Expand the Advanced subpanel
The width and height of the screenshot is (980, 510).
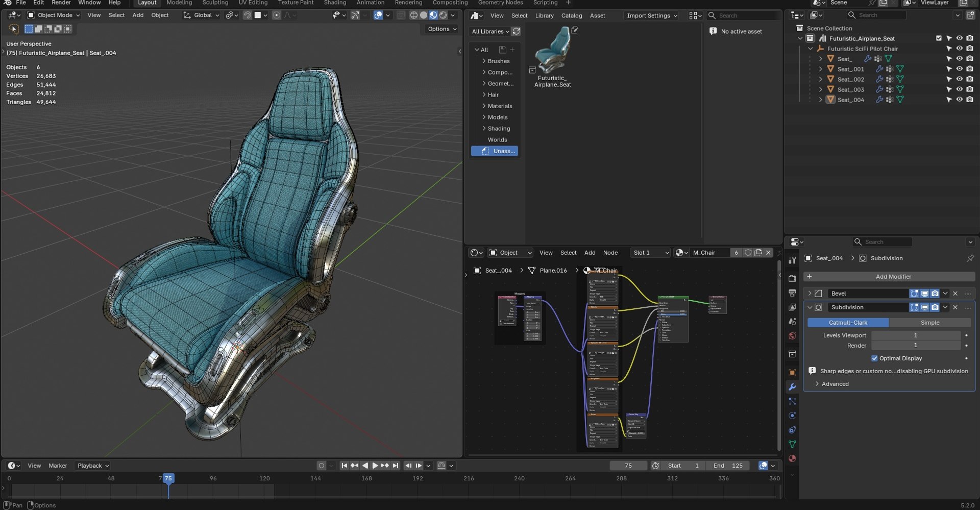(817, 384)
